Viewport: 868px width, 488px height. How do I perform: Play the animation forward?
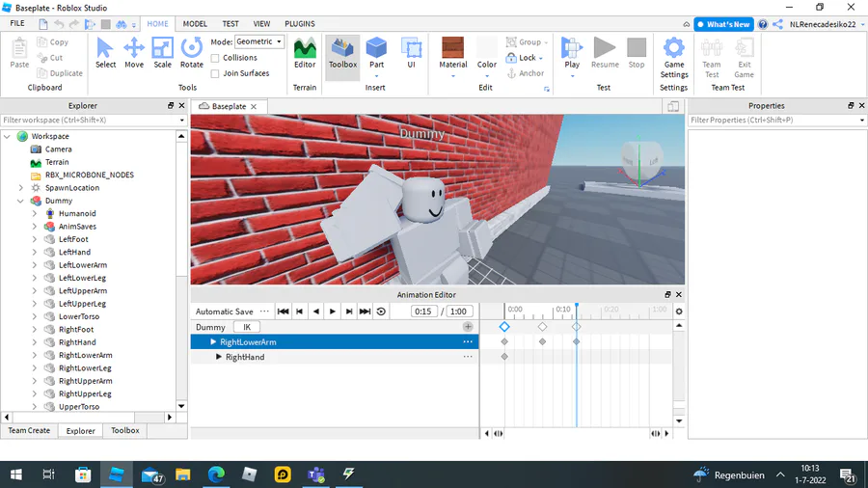[332, 312]
